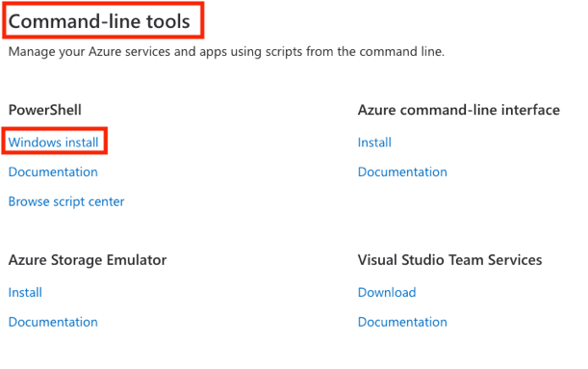The image size is (588, 369).
Task: Open Documentation under Azure command-line interface
Action: (402, 171)
